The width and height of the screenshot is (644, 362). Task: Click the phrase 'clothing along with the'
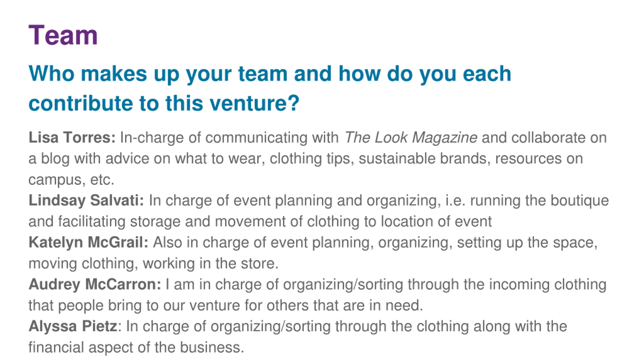point(492,326)
